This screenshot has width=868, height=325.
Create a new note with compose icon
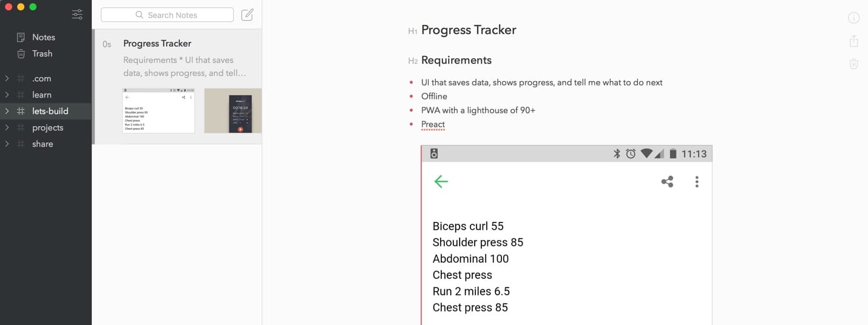pyautogui.click(x=247, y=15)
